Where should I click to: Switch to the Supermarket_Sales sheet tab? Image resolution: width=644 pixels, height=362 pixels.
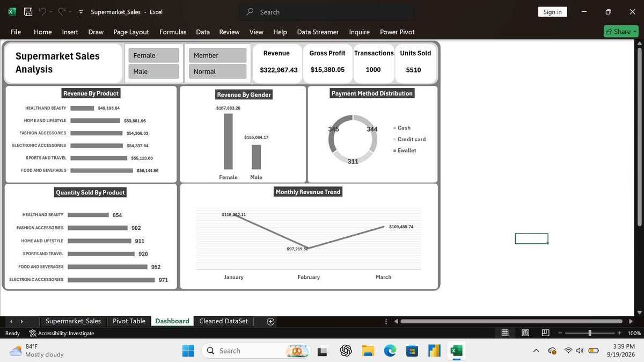73,321
